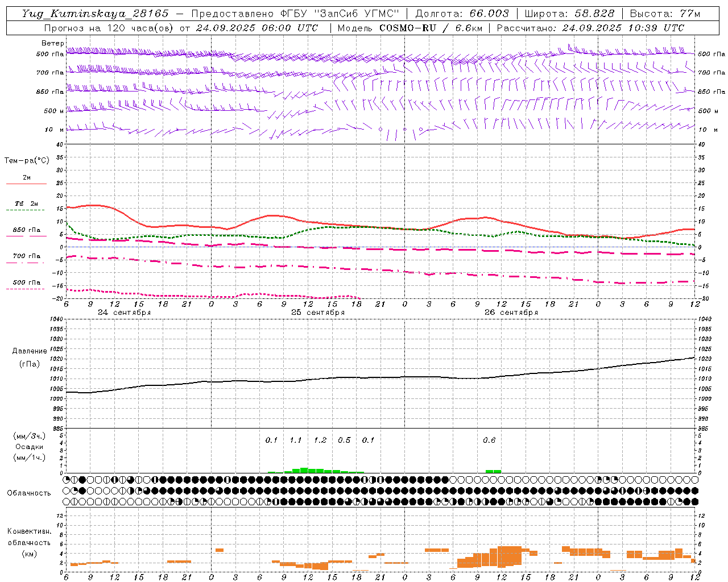The width and height of the screenshot is (728, 582).
Task: Click the elevation value Высота: 77м
Action: 665,14
